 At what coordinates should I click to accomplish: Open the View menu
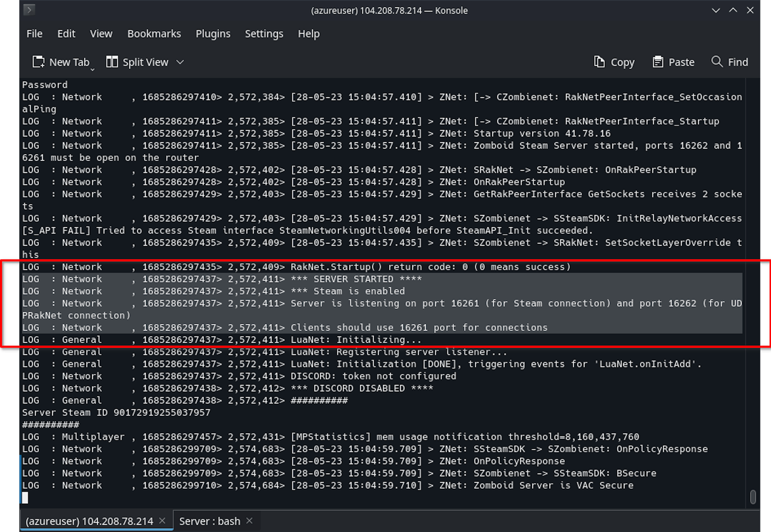[x=101, y=34]
